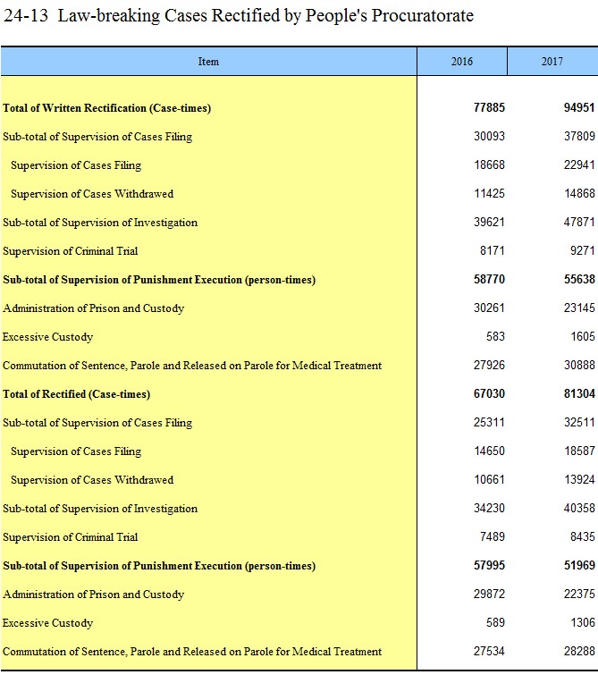Image resolution: width=598 pixels, height=700 pixels.
Task: Select the '2016' column header
Action: (x=462, y=61)
